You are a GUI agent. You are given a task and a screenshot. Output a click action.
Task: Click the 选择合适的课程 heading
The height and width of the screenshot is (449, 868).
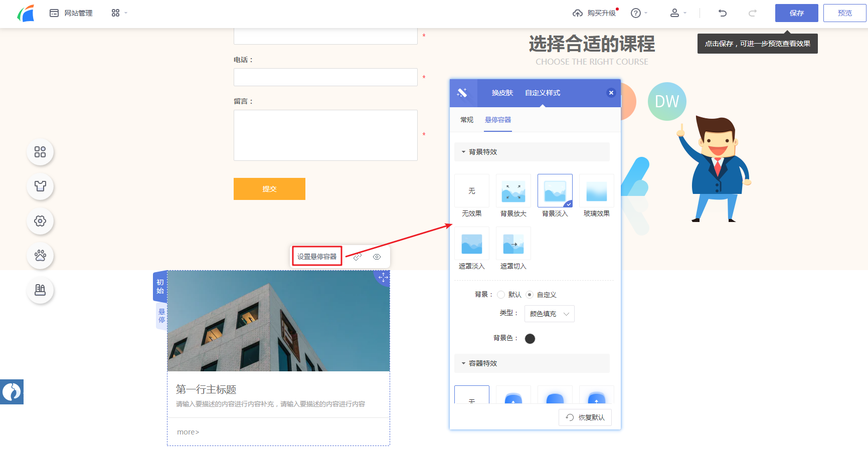pyautogui.click(x=592, y=44)
